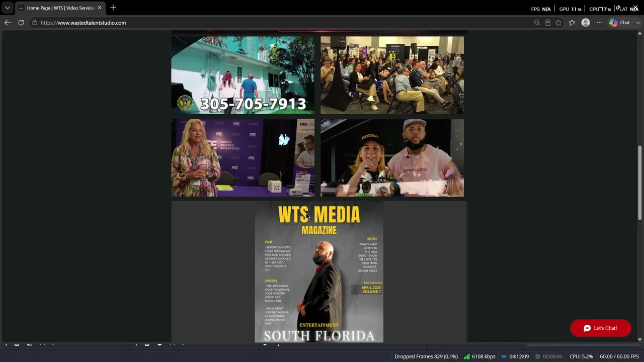Viewport: 644px width, 362px height.
Task: Click the grey recording status indicator
Action: click(537, 356)
